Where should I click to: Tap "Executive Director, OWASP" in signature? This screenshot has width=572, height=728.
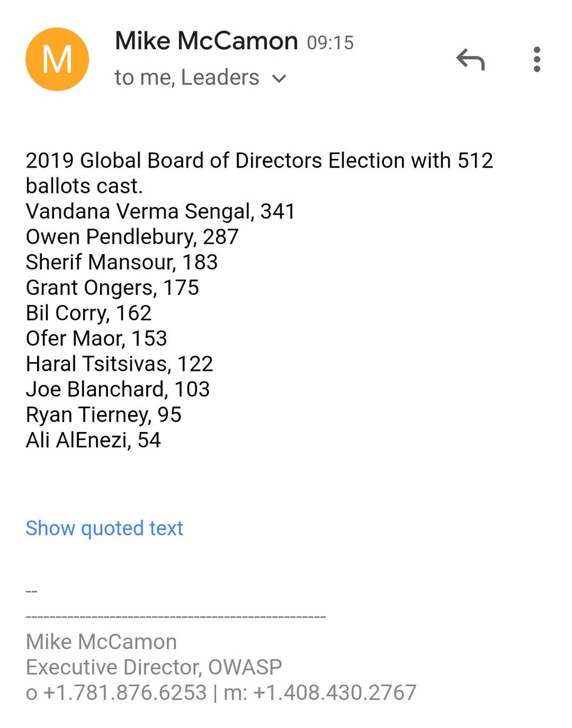click(x=154, y=667)
